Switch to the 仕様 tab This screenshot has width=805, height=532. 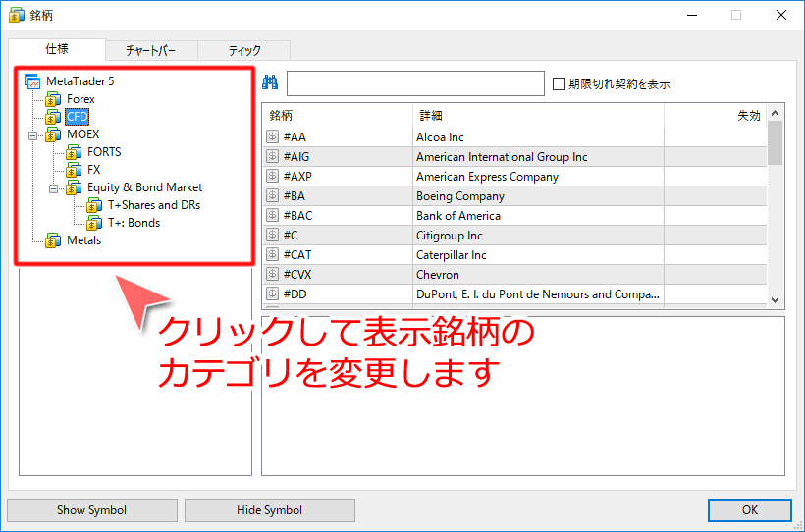point(57,49)
